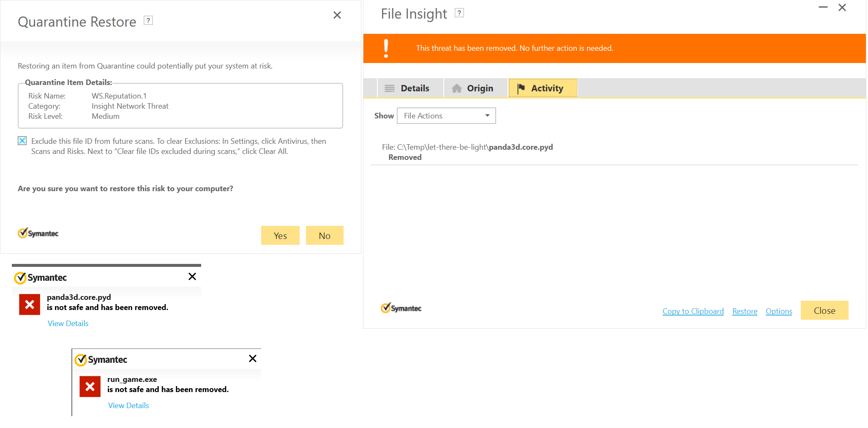Click the red X icon for run_game.exe

pos(90,387)
